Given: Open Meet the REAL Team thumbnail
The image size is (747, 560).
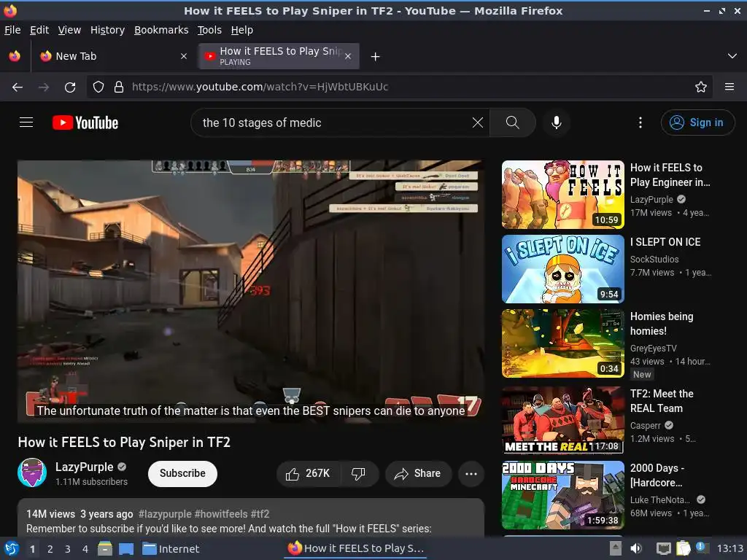Looking at the screenshot, I should (562, 419).
